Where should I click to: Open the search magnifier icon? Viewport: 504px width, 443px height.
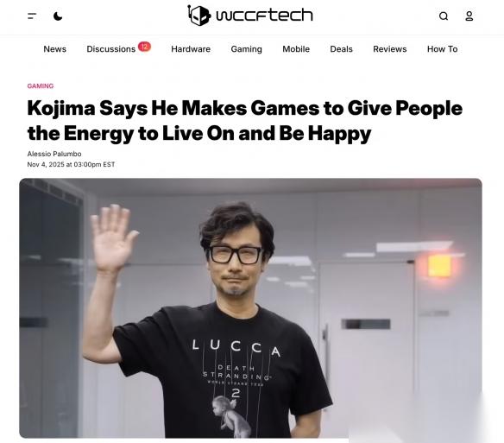444,16
